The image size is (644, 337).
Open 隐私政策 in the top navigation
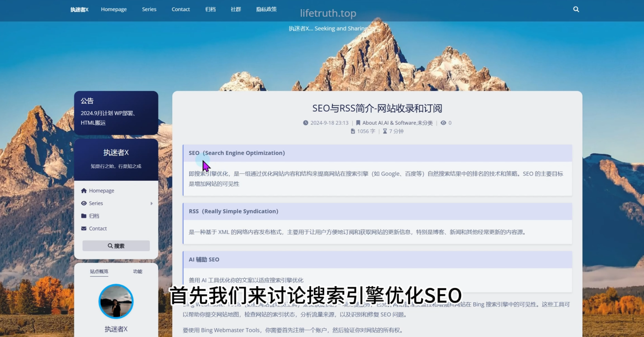(x=266, y=9)
